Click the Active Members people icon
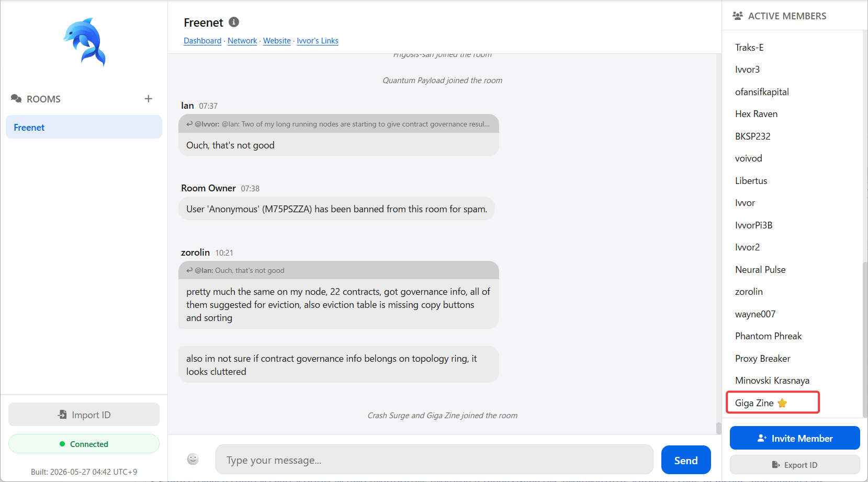868x482 pixels. tap(738, 16)
